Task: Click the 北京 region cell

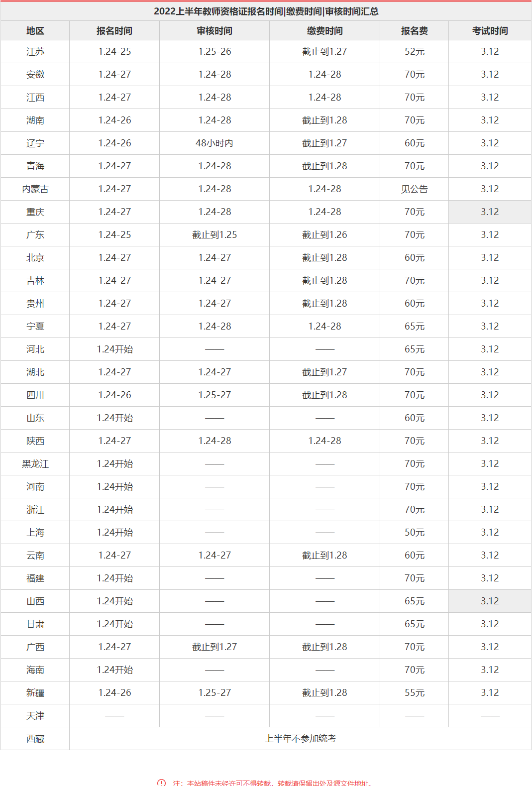Action: coord(35,258)
